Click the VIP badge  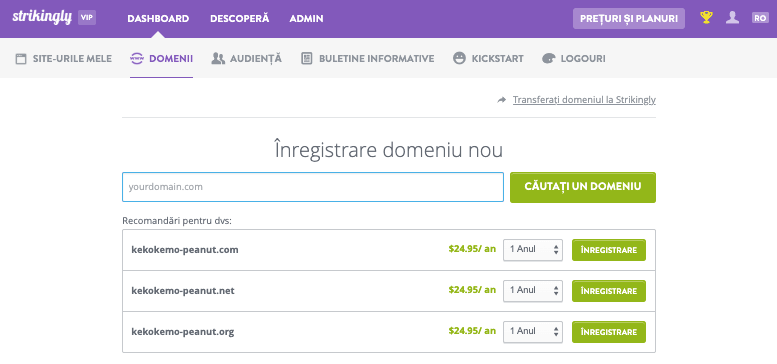[87, 18]
